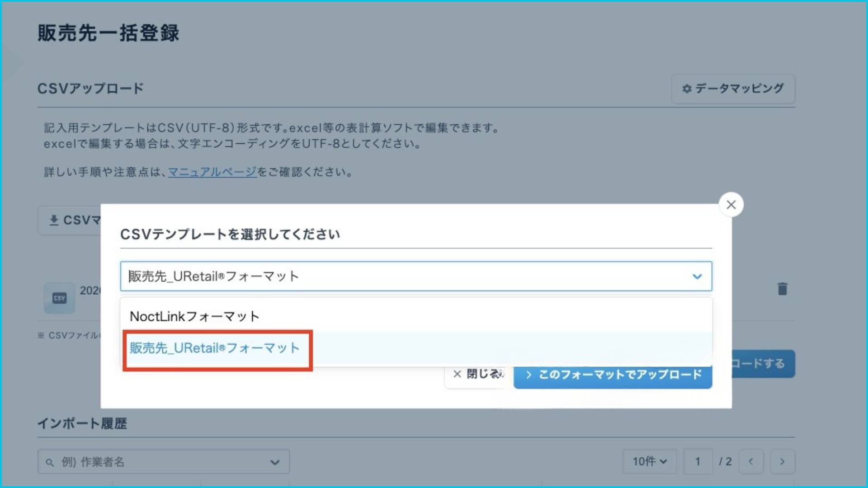The image size is (868, 488).
Task: Click the partially hidden アップロードする button
Action: coord(763,364)
